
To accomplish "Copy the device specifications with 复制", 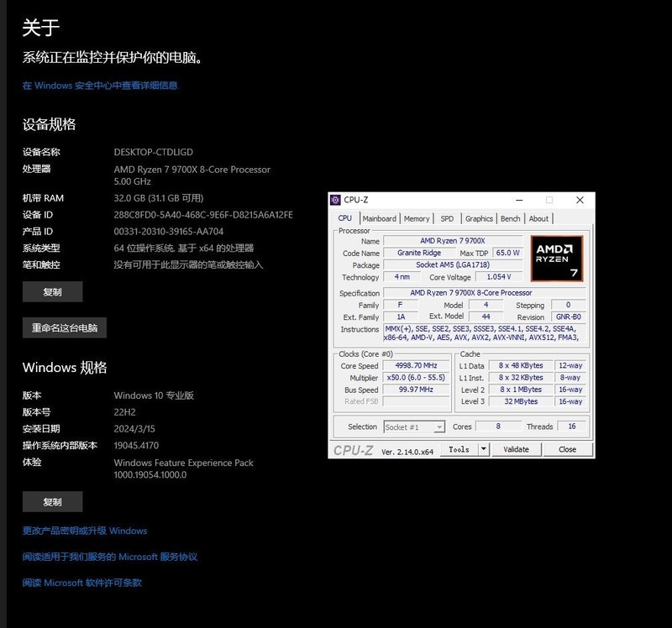I will pyautogui.click(x=52, y=291).
